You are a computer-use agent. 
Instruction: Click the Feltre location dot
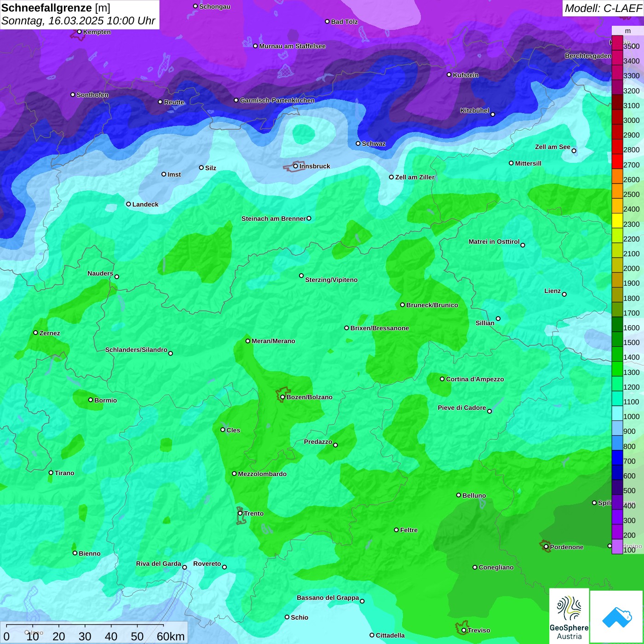click(x=396, y=530)
